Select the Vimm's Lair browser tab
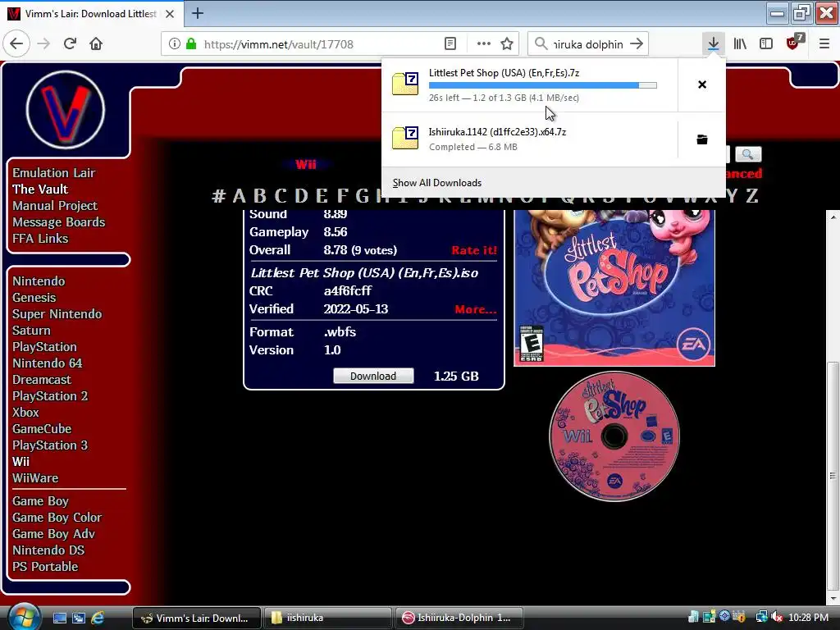The image size is (840, 630). (91, 14)
